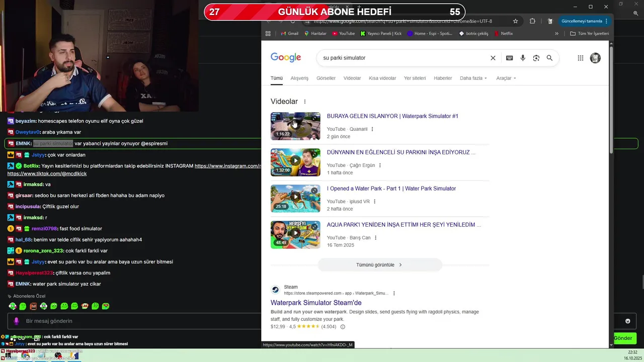
Task: Open the botrix çekiliş bookmark
Action: 473,34
